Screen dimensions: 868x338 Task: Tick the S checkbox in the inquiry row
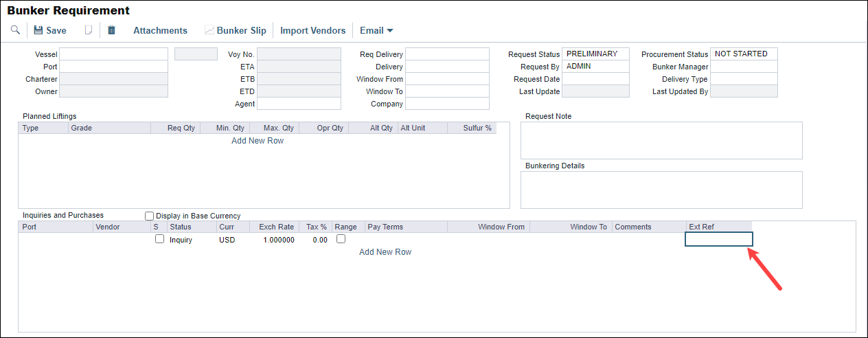[159, 240]
